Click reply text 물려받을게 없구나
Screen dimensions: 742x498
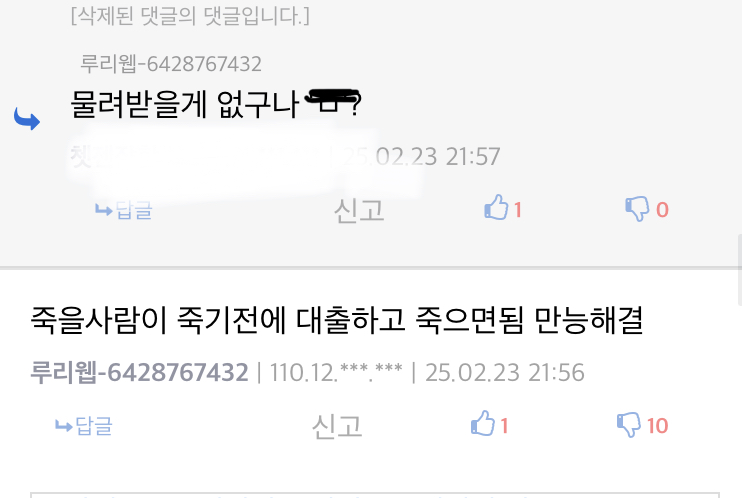pos(185,104)
